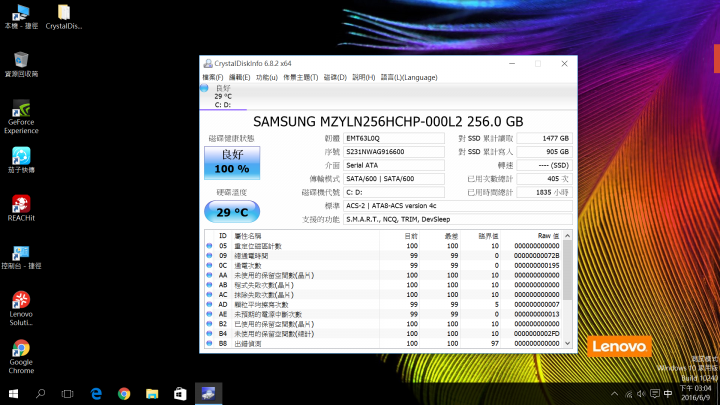Select SMART attribute row ID AA

click(384, 275)
